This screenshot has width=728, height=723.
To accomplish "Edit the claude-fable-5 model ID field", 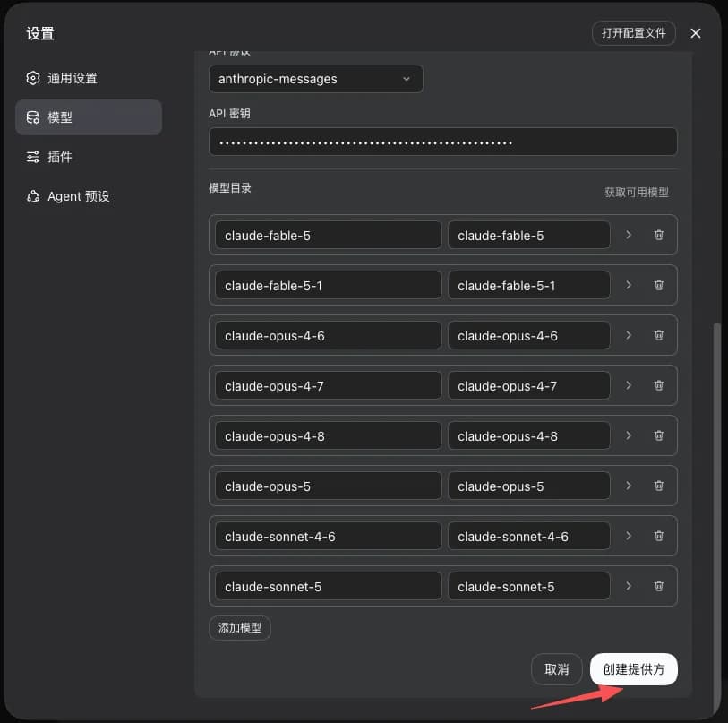I will pos(329,235).
